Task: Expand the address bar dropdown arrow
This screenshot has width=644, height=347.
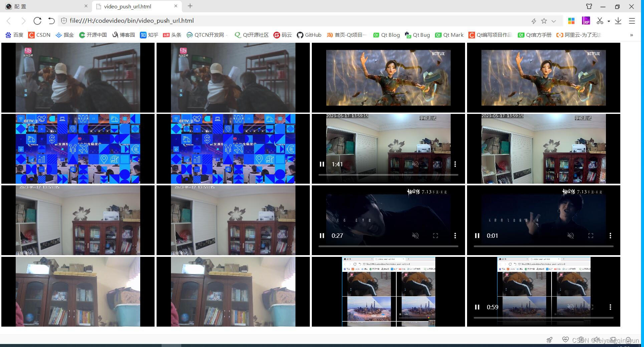Action: point(554,21)
